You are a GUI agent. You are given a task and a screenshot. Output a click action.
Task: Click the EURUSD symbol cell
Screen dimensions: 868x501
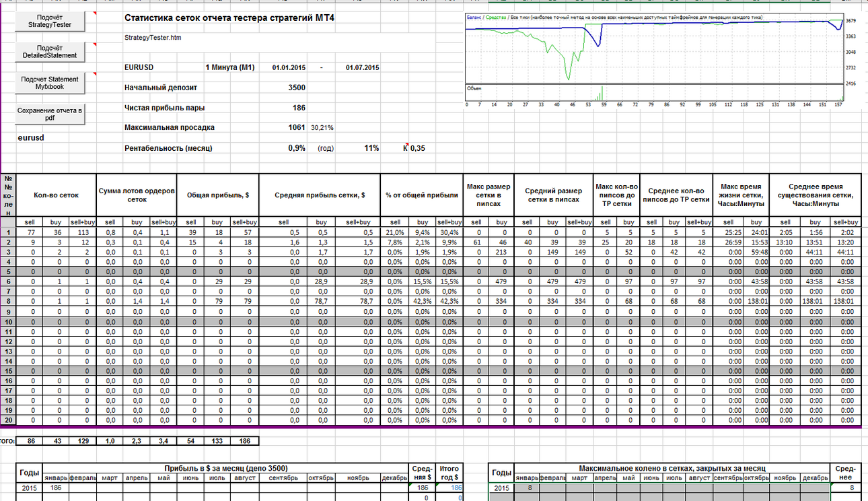point(139,67)
